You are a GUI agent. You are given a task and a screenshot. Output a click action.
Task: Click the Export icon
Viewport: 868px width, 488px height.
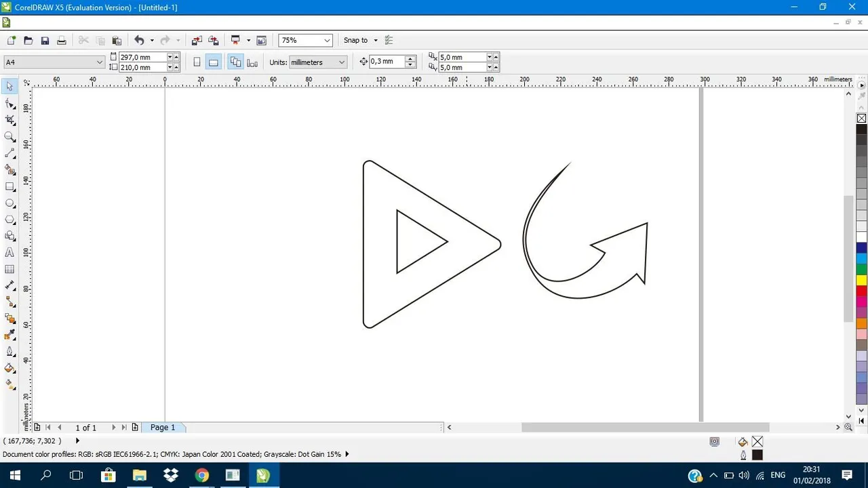pyautogui.click(x=214, y=41)
